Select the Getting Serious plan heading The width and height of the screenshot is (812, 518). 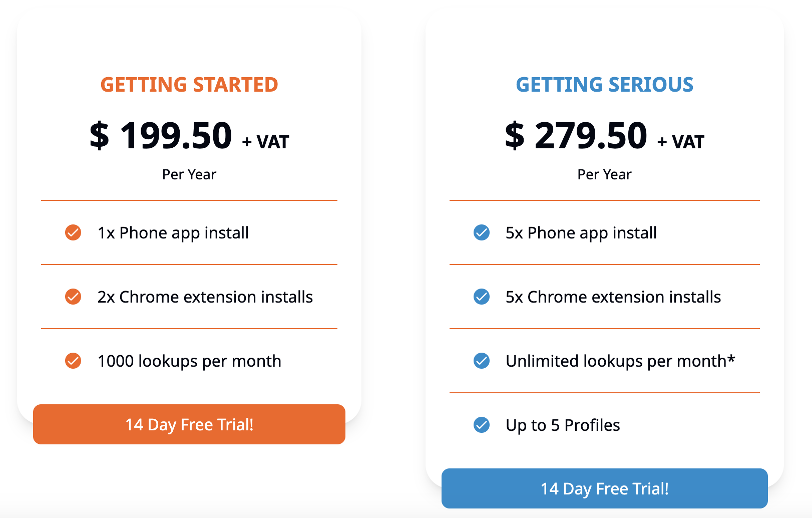[605, 85]
